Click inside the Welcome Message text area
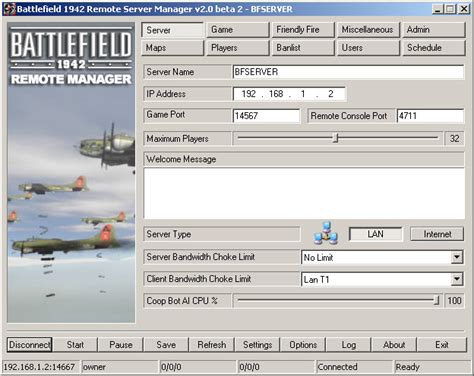 (304, 193)
